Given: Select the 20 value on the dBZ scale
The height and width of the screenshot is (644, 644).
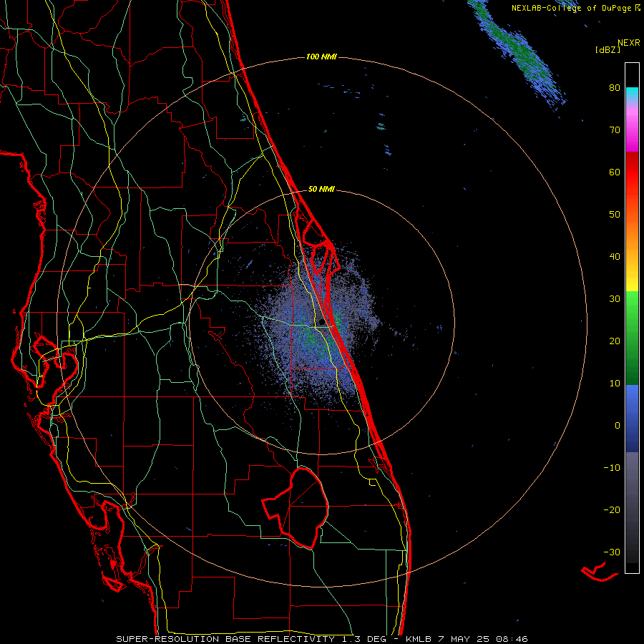Looking at the screenshot, I should [615, 341].
